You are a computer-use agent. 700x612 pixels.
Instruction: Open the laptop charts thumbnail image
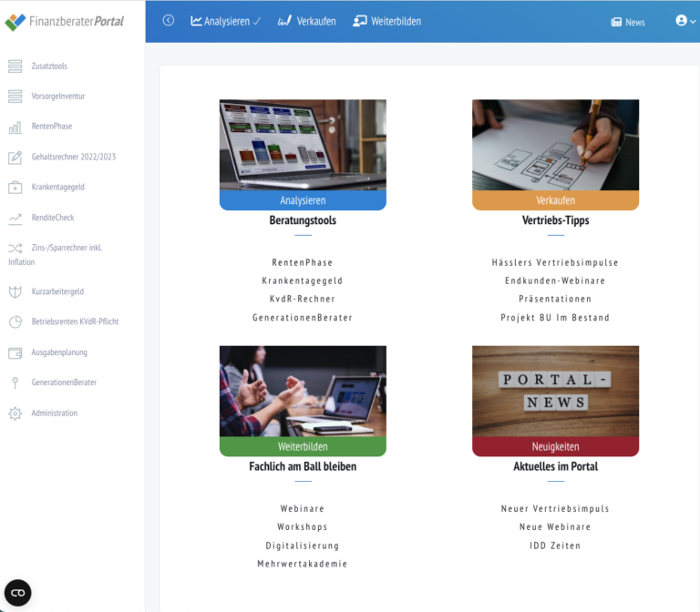(303, 145)
